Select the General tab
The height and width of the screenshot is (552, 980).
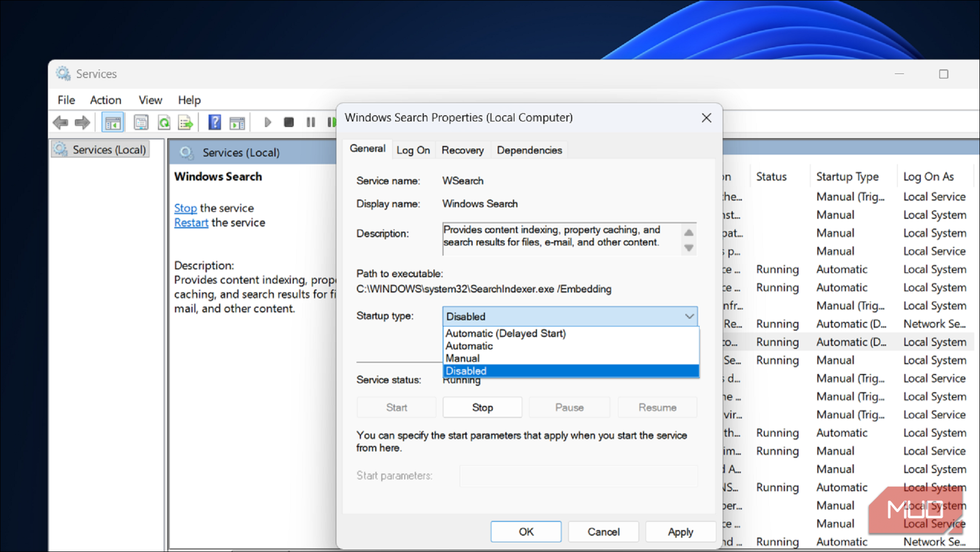pyautogui.click(x=367, y=148)
